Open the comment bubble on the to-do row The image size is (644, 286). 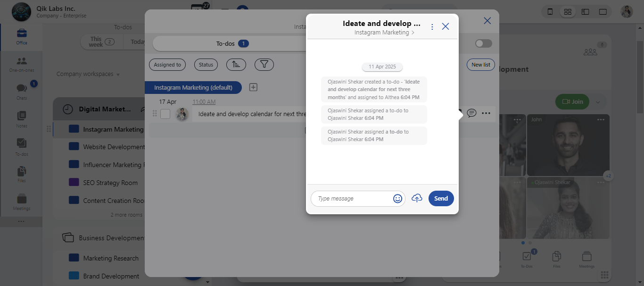[x=472, y=113]
